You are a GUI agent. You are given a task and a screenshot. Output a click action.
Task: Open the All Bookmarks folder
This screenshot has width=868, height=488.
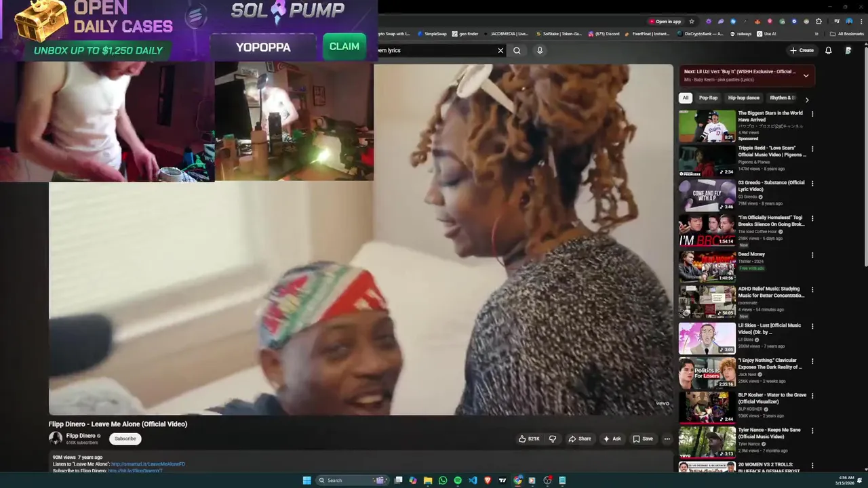[846, 34]
